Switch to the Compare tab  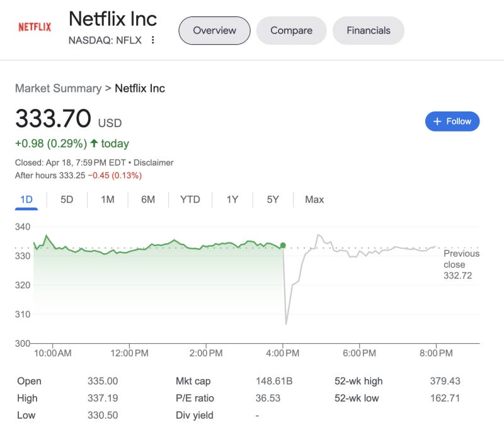[x=291, y=30]
